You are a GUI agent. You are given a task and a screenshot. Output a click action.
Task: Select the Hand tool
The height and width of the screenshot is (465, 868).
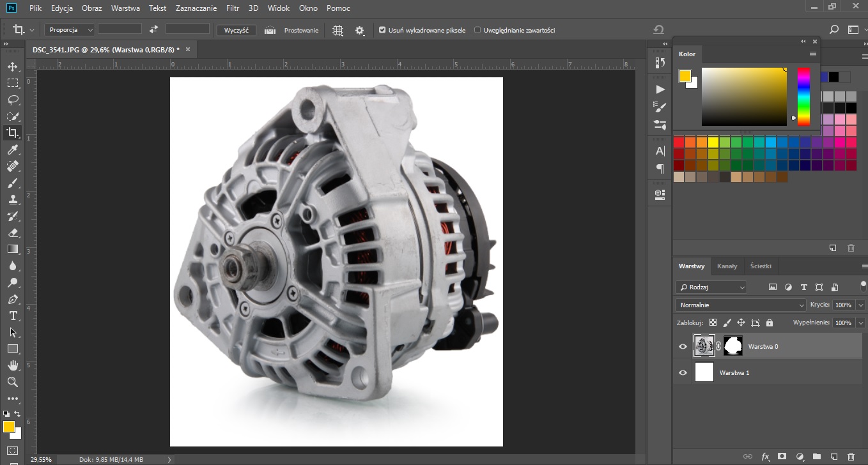pyautogui.click(x=13, y=365)
